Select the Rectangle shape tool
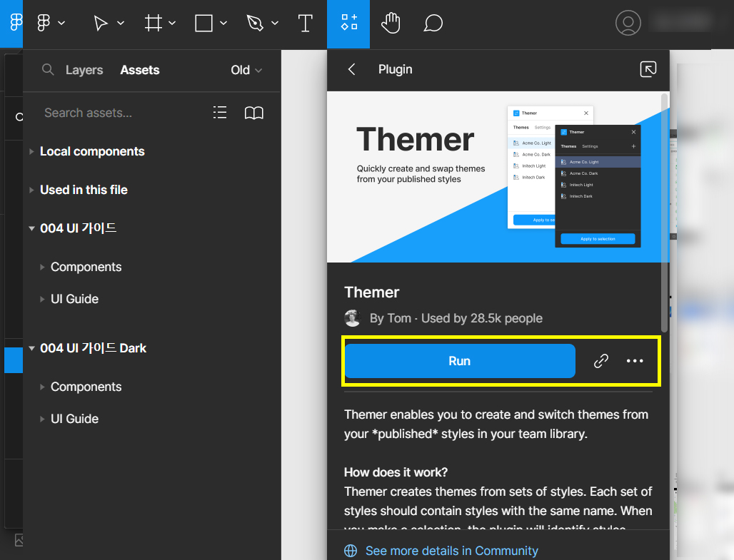This screenshot has width=734, height=560. pyautogui.click(x=203, y=23)
